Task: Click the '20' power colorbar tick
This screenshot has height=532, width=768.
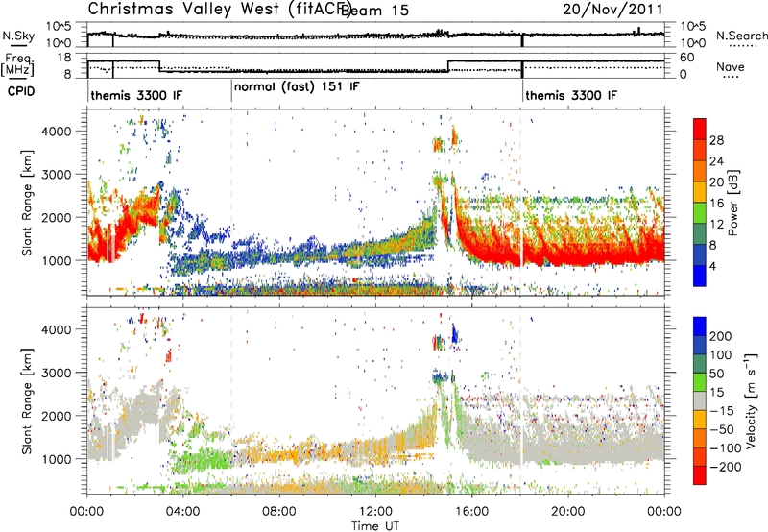Action: click(716, 182)
